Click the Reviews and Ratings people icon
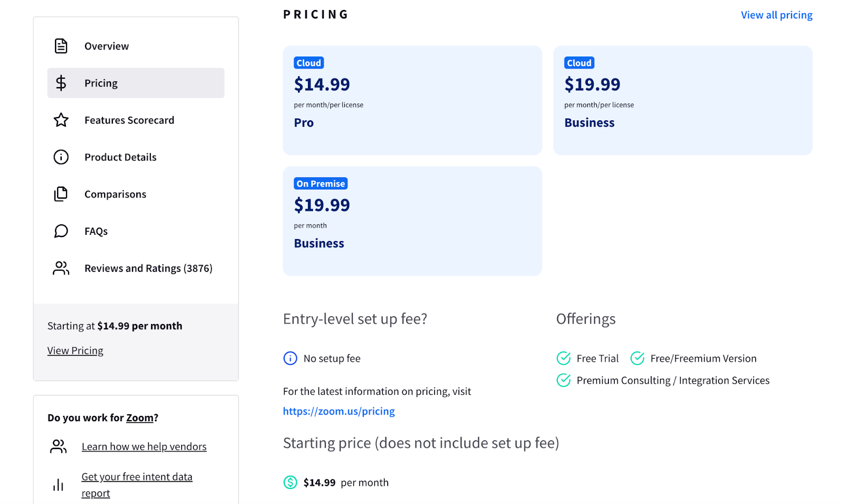Viewport: 845px width, 504px height. [x=61, y=268]
